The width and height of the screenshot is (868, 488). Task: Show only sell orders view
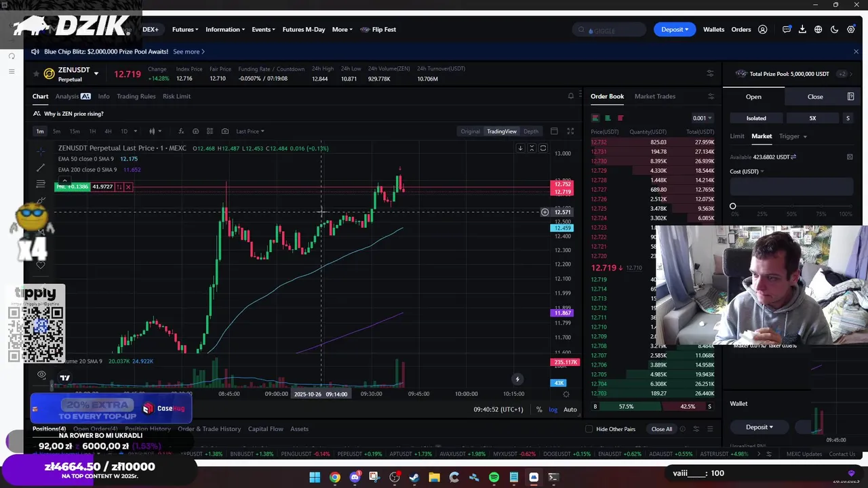620,118
